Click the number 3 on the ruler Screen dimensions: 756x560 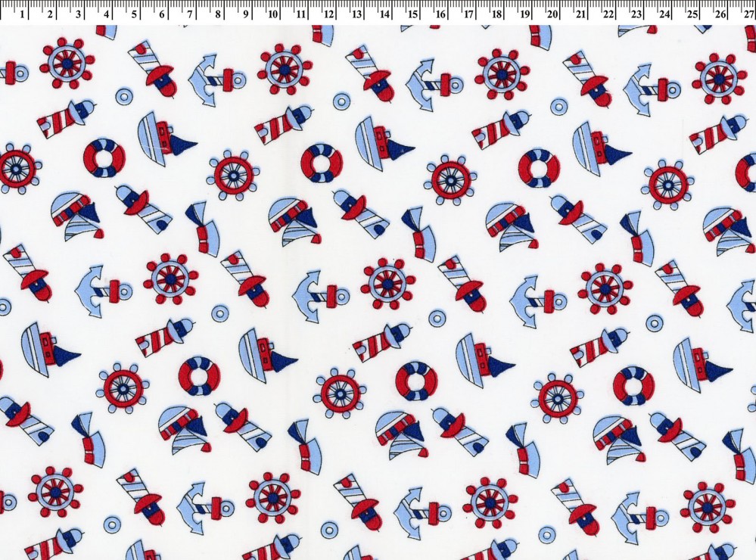(78, 14)
